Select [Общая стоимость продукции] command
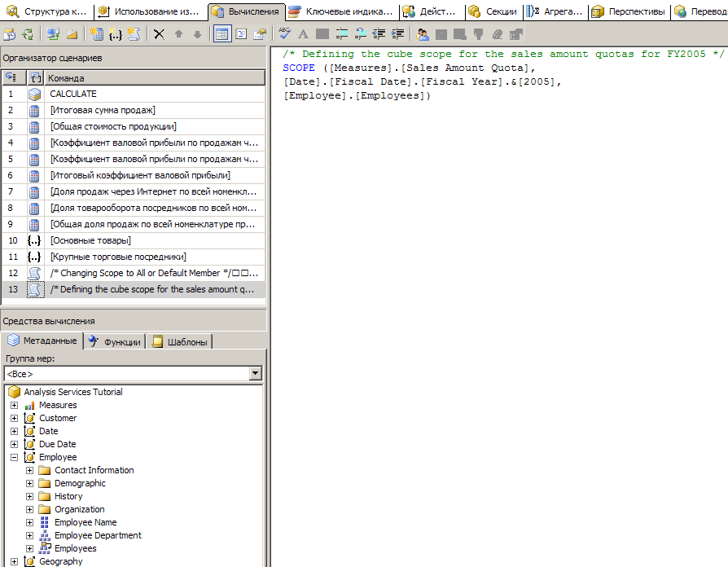This screenshot has height=567, width=728. [x=134, y=126]
